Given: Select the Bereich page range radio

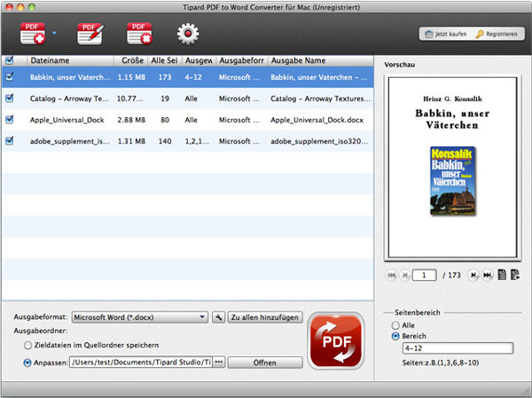Looking at the screenshot, I should pos(395,336).
